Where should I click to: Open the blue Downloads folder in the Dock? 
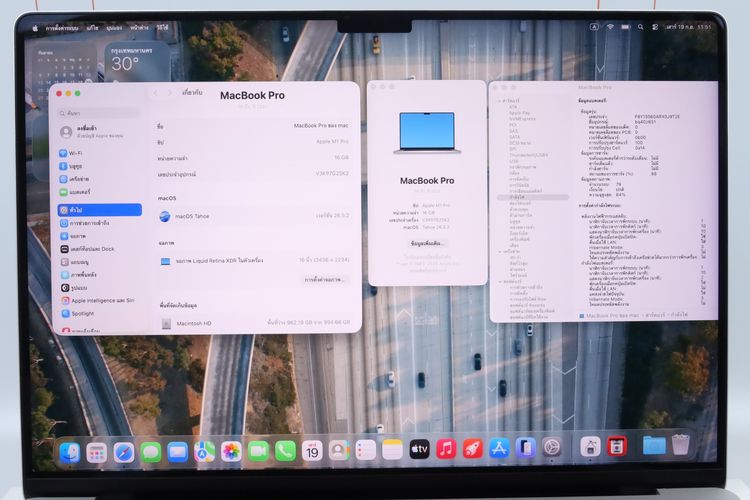(x=654, y=445)
